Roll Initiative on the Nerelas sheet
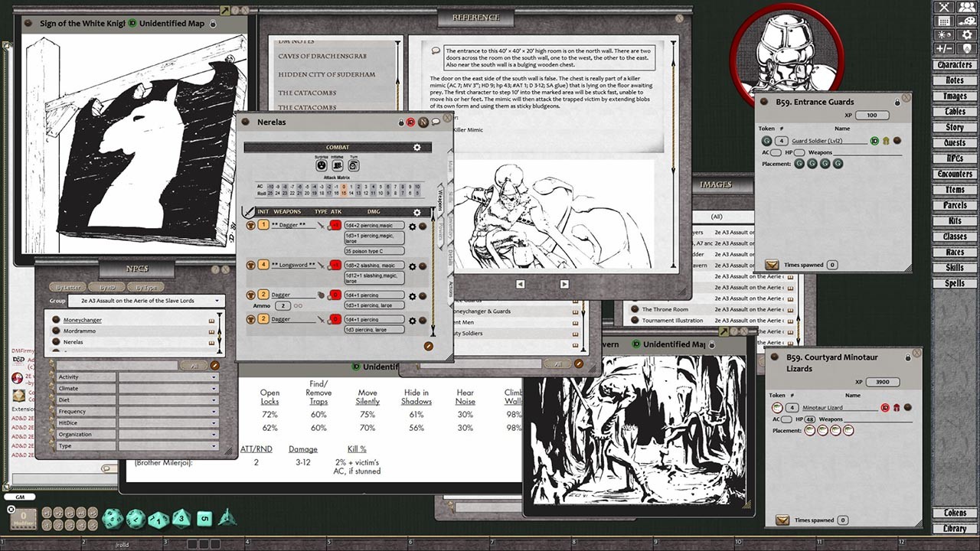This screenshot has height=551, width=980. 337,166
